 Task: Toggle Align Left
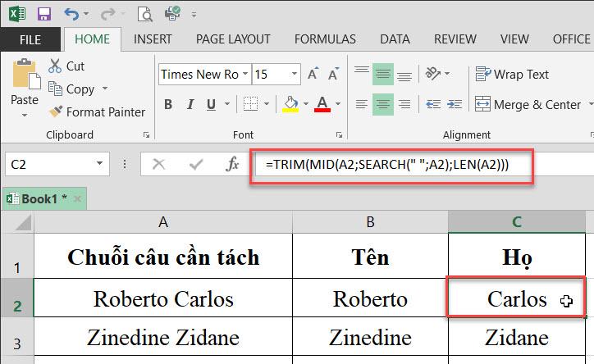click(361, 104)
